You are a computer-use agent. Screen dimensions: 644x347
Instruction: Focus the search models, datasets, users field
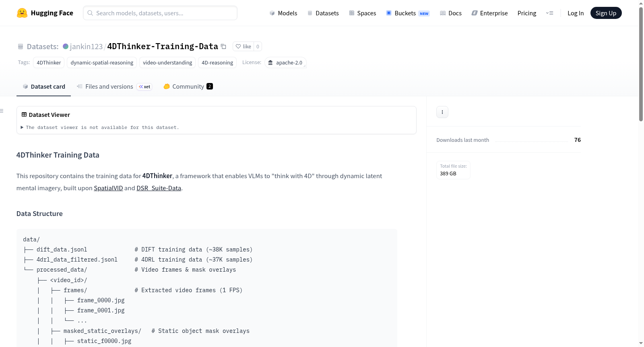click(160, 13)
